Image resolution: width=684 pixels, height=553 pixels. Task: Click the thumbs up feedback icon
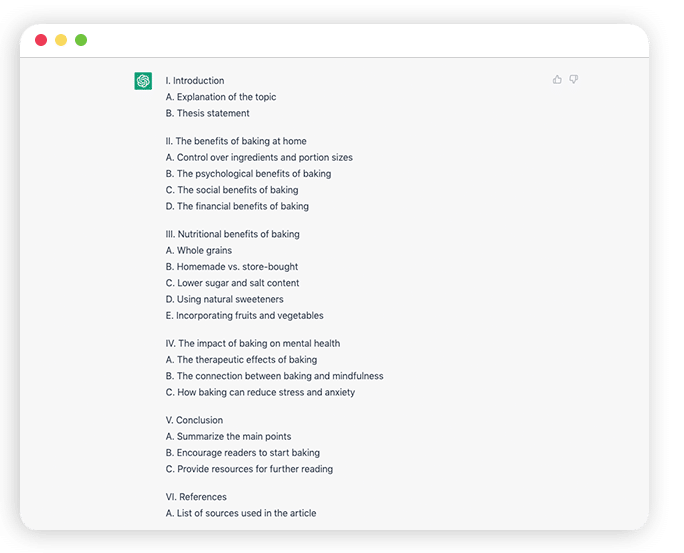click(557, 79)
